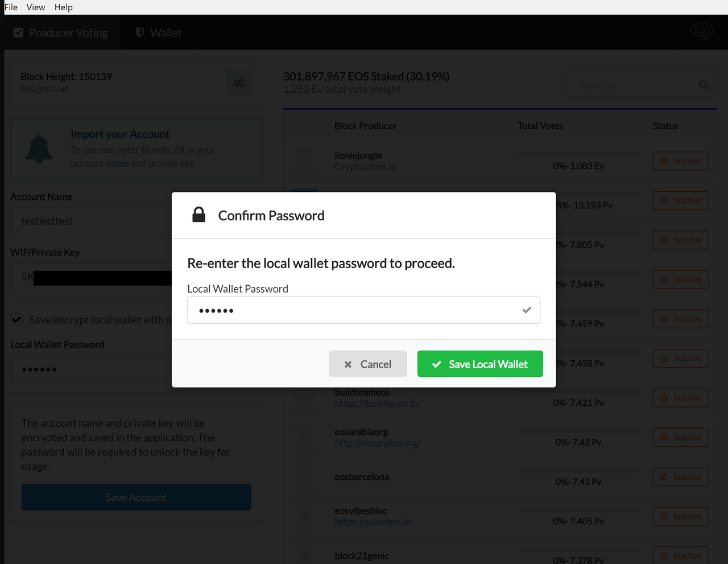Click the bell icon in Import your Account
The image size is (728, 564).
39,149
